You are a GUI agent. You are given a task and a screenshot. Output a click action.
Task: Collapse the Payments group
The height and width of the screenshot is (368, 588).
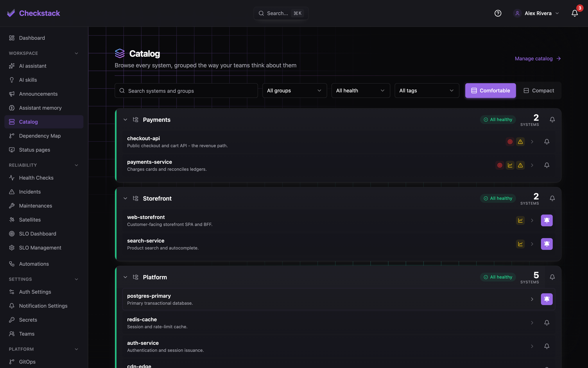pyautogui.click(x=125, y=119)
